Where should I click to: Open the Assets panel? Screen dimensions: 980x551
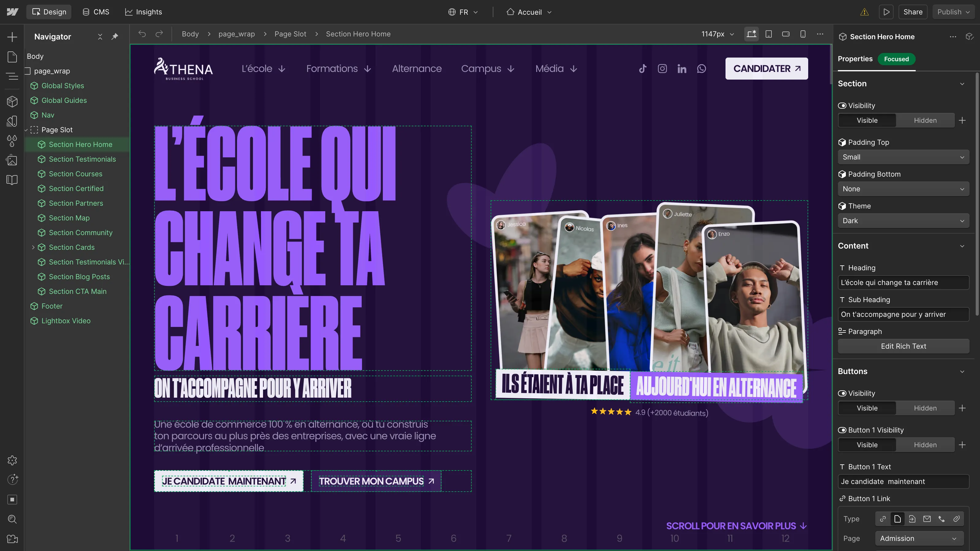(x=12, y=160)
